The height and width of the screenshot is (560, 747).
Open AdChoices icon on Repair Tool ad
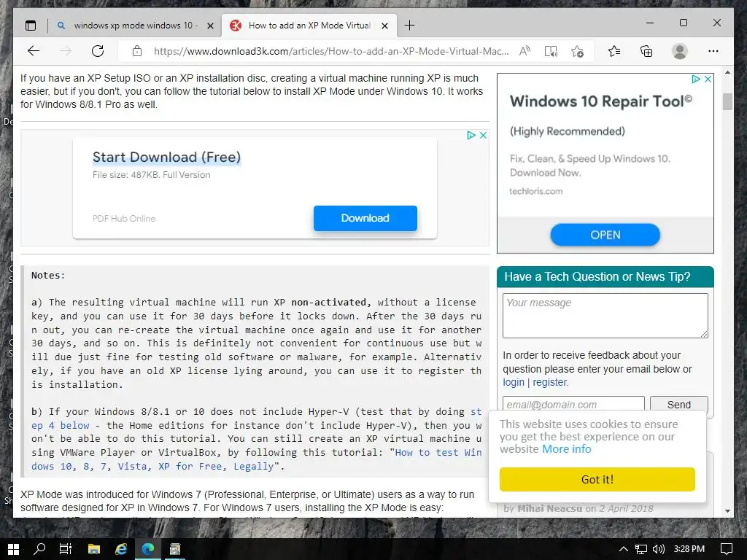tap(696, 79)
